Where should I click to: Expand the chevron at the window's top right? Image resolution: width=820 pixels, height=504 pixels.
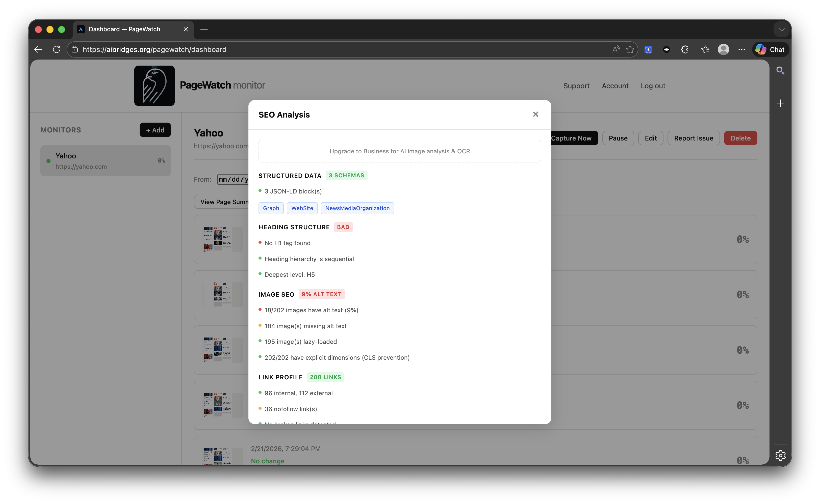pos(781,29)
